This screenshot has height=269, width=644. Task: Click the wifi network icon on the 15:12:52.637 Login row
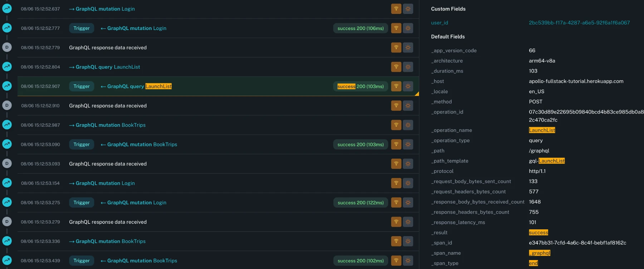396,9
